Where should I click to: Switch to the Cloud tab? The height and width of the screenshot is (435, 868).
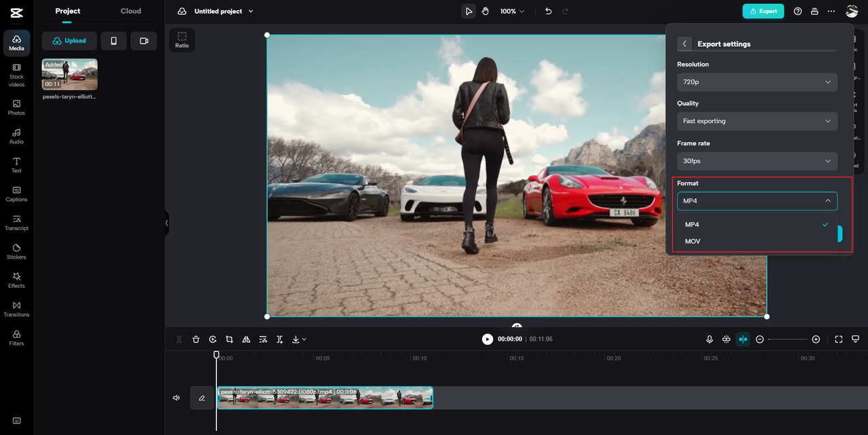[x=131, y=11]
